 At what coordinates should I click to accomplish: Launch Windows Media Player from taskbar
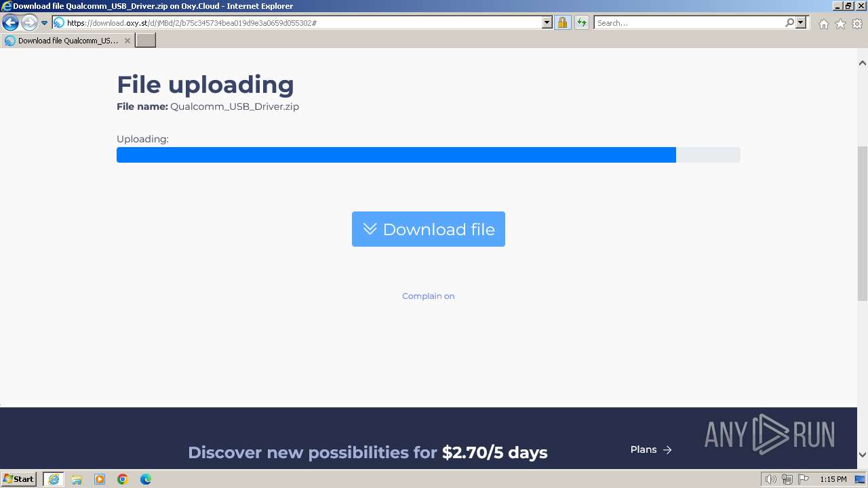click(x=100, y=479)
